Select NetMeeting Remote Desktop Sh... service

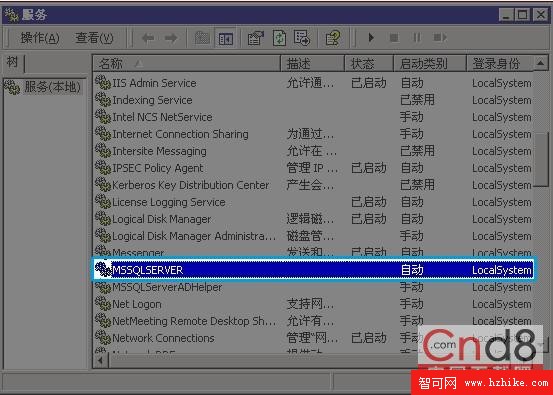click(313, 321)
